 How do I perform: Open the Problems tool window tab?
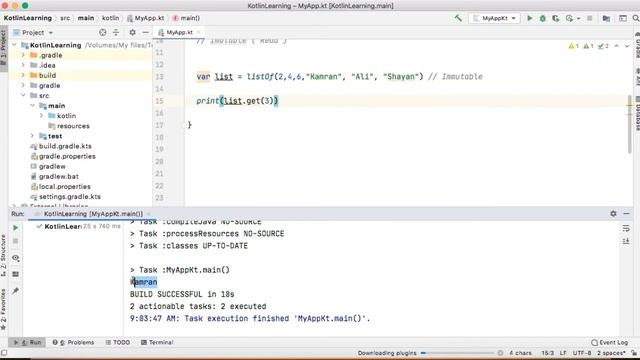pos(73,342)
